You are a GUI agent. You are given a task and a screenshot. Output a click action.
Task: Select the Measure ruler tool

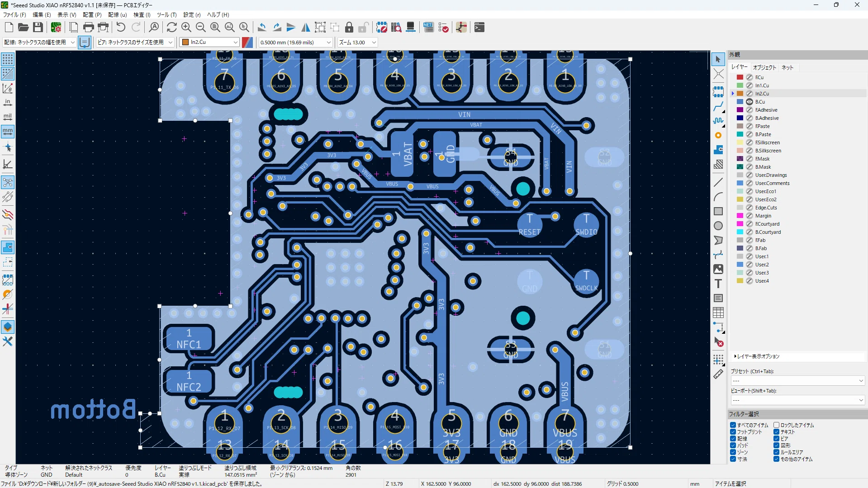(x=718, y=374)
